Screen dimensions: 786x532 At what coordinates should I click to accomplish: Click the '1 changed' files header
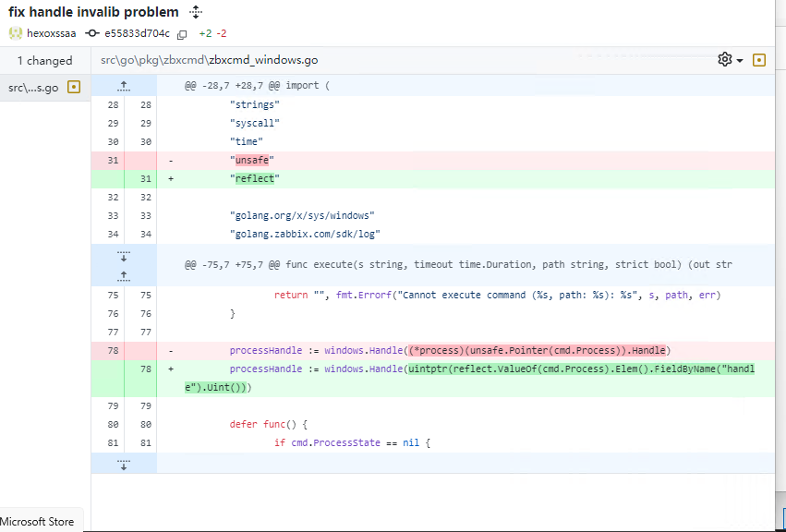click(x=44, y=60)
